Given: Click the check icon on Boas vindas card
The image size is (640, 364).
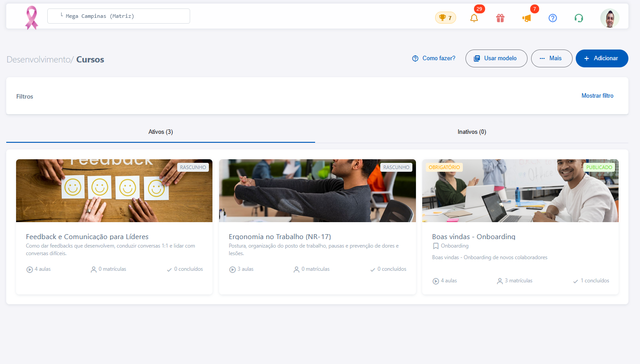Looking at the screenshot, I should (576, 281).
